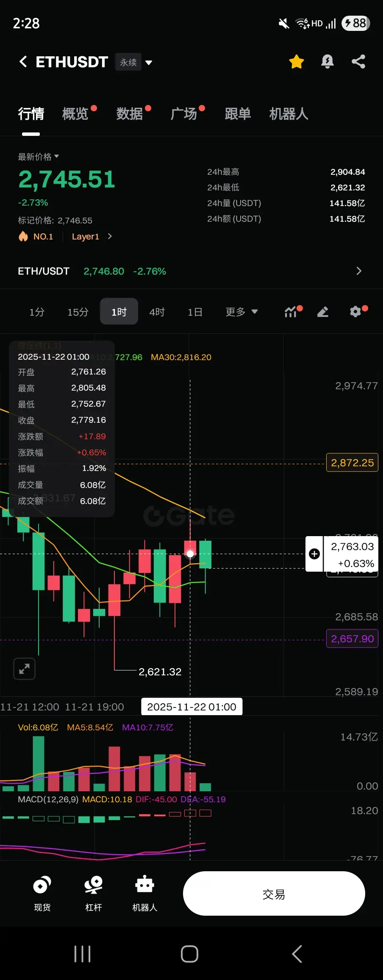
Task: Tap the crosshair dot on the candle
Action: [x=190, y=554]
